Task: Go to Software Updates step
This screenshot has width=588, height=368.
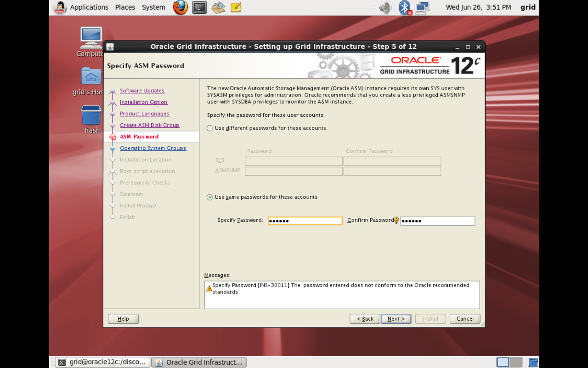Action: coord(142,91)
